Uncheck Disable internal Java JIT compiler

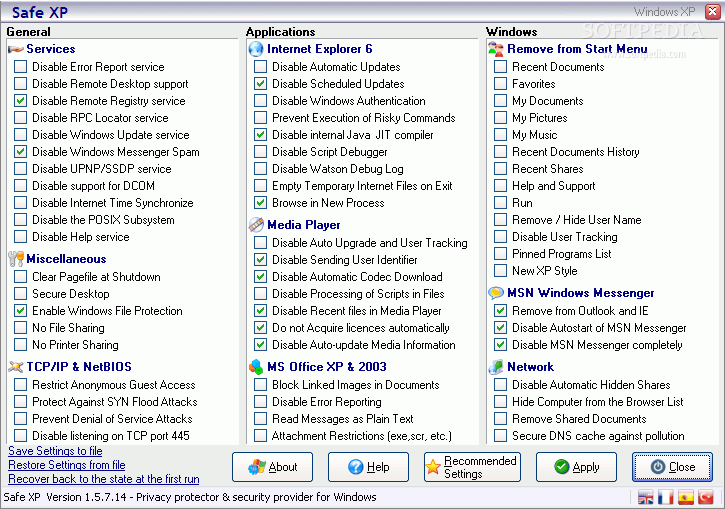[x=260, y=135]
